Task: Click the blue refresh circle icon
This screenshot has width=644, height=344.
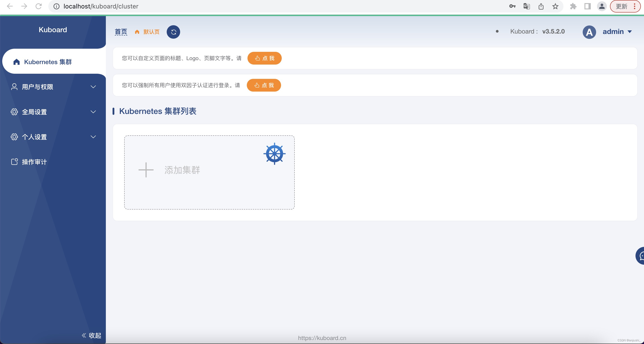Action: (x=173, y=32)
